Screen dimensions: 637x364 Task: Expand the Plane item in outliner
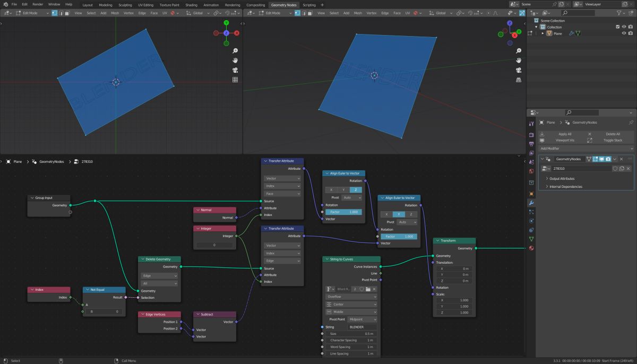(x=543, y=33)
